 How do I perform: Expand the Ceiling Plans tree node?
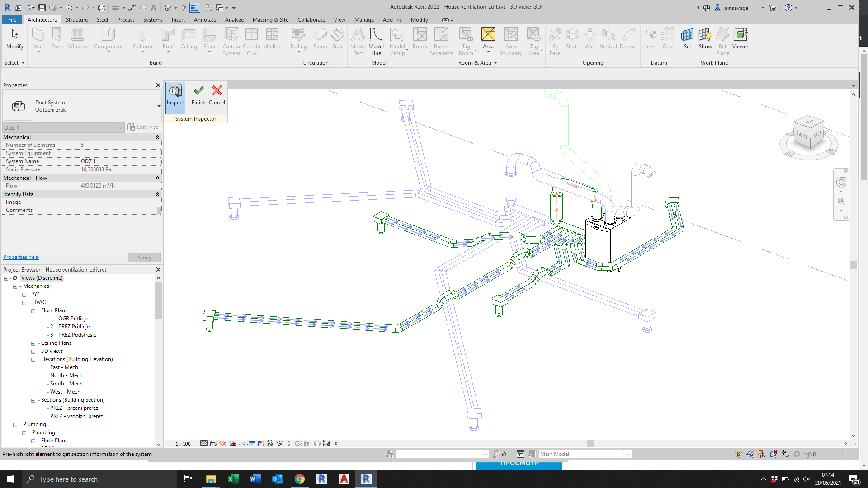33,343
